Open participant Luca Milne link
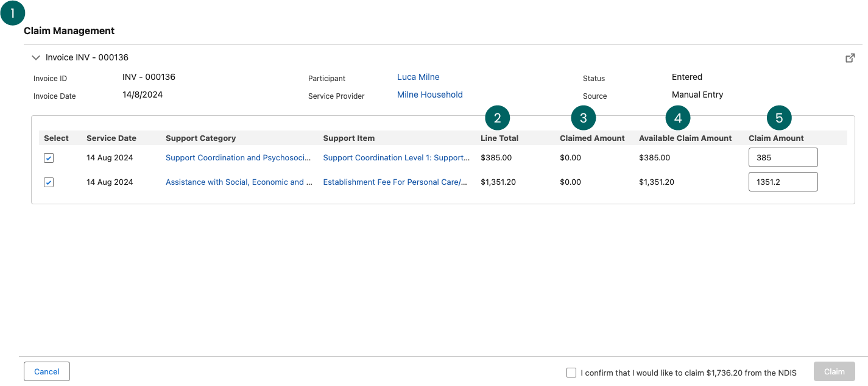 pos(418,77)
